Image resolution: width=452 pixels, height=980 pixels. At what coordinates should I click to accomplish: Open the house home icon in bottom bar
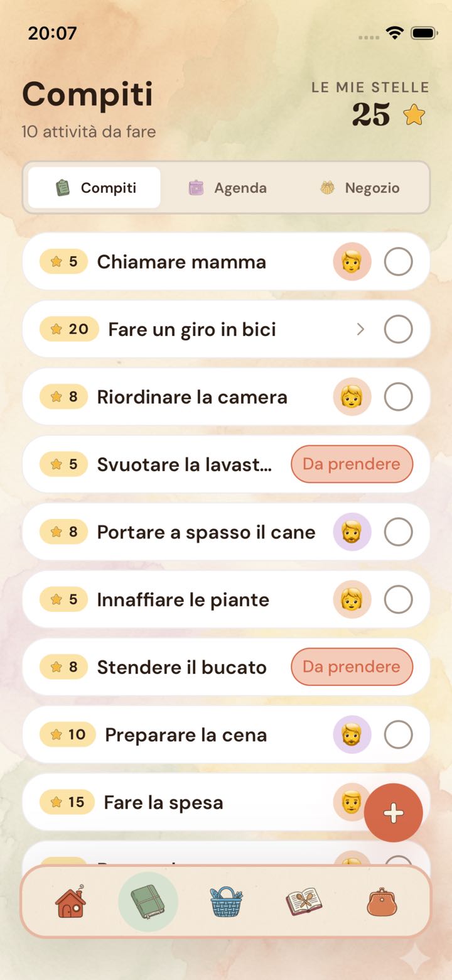(70, 901)
